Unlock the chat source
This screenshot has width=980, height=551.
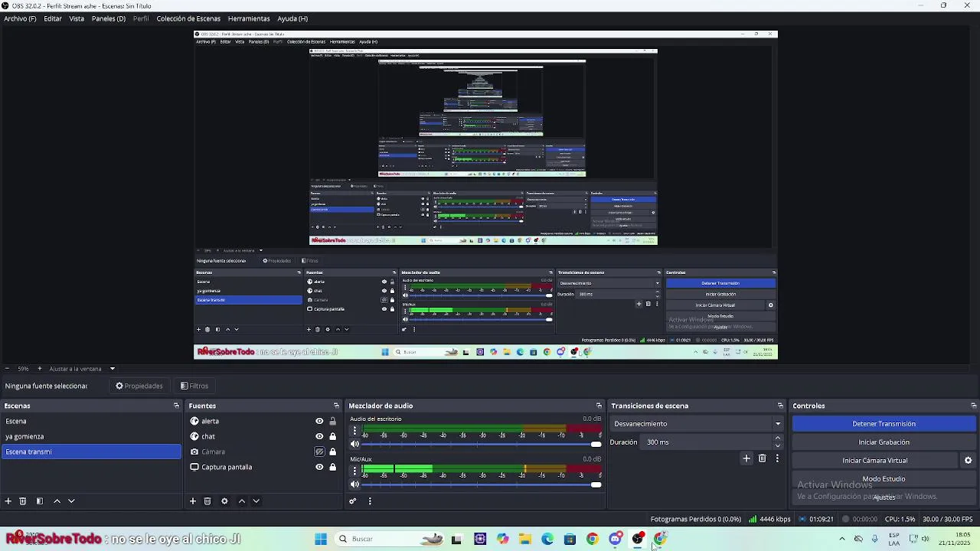click(x=332, y=436)
